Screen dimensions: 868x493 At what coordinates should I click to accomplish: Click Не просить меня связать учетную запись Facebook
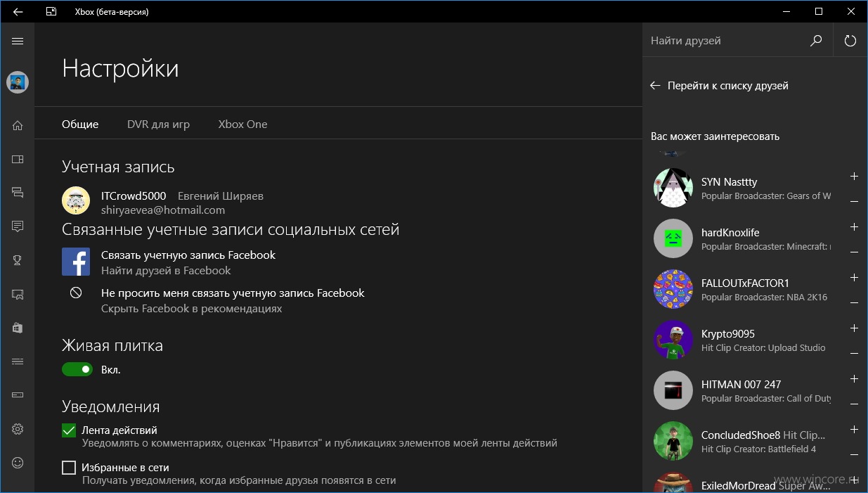click(x=233, y=293)
